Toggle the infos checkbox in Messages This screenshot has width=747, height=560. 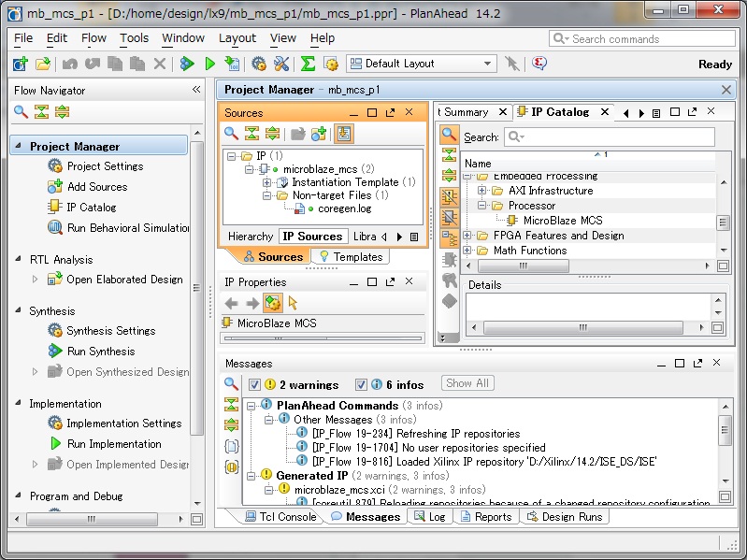[361, 384]
